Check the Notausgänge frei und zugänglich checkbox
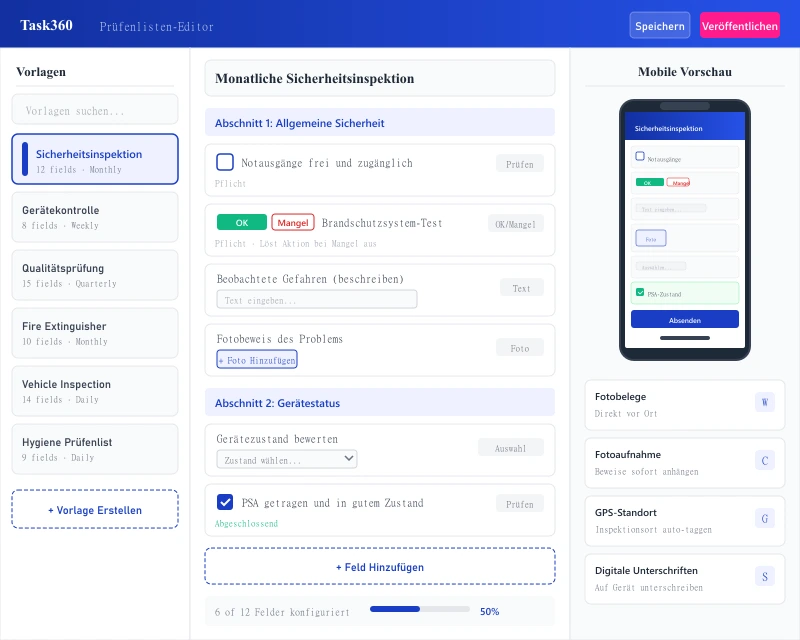This screenshot has width=800, height=640. click(x=225, y=163)
